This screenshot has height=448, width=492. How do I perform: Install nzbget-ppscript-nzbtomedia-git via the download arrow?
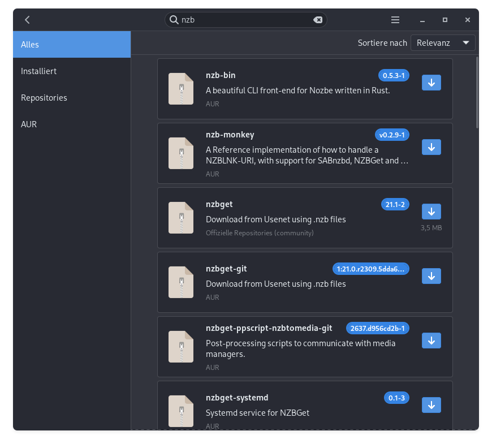click(x=431, y=341)
